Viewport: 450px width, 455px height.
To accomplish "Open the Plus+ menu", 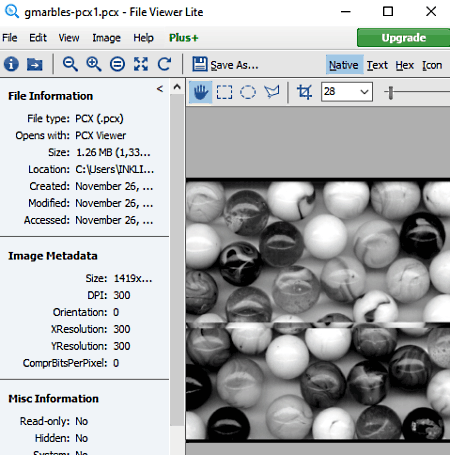I will point(184,38).
